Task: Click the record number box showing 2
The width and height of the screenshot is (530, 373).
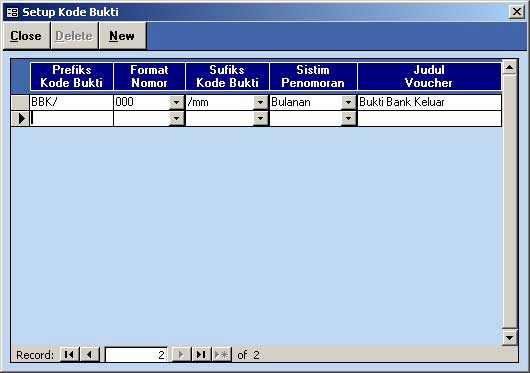Action: pyautogui.click(x=136, y=355)
